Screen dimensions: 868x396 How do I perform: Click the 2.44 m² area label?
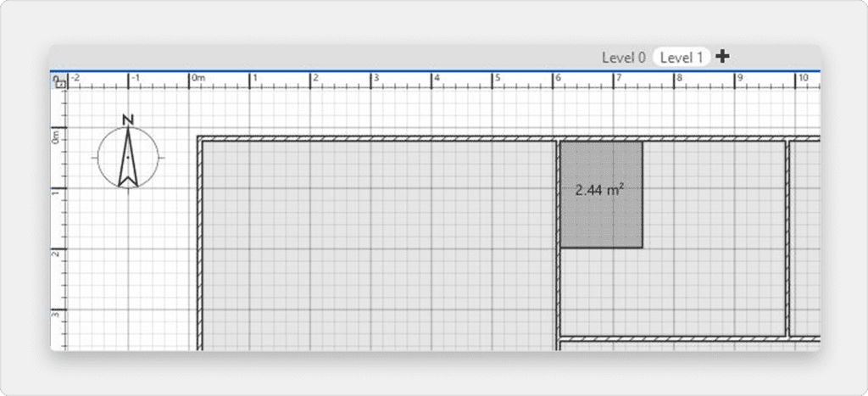pos(599,191)
